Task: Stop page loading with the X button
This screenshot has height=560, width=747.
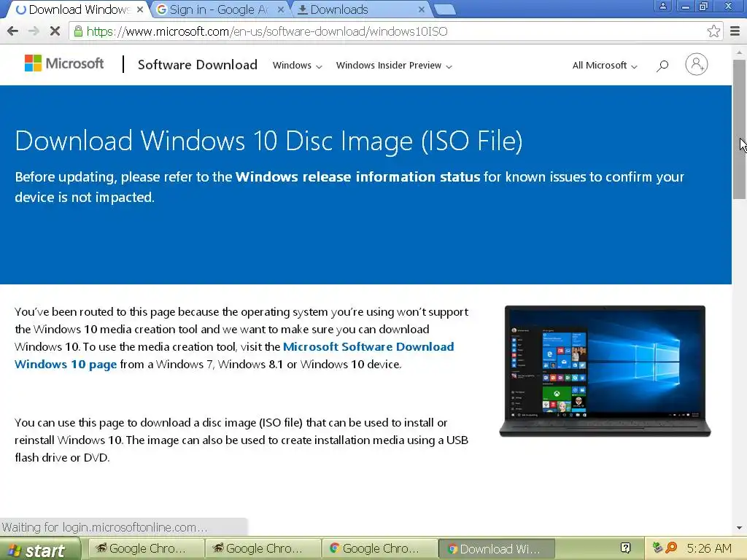Action: [x=55, y=31]
